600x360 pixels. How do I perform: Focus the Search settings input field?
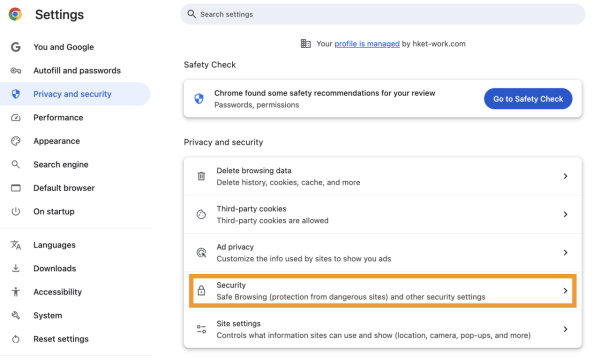click(x=383, y=14)
